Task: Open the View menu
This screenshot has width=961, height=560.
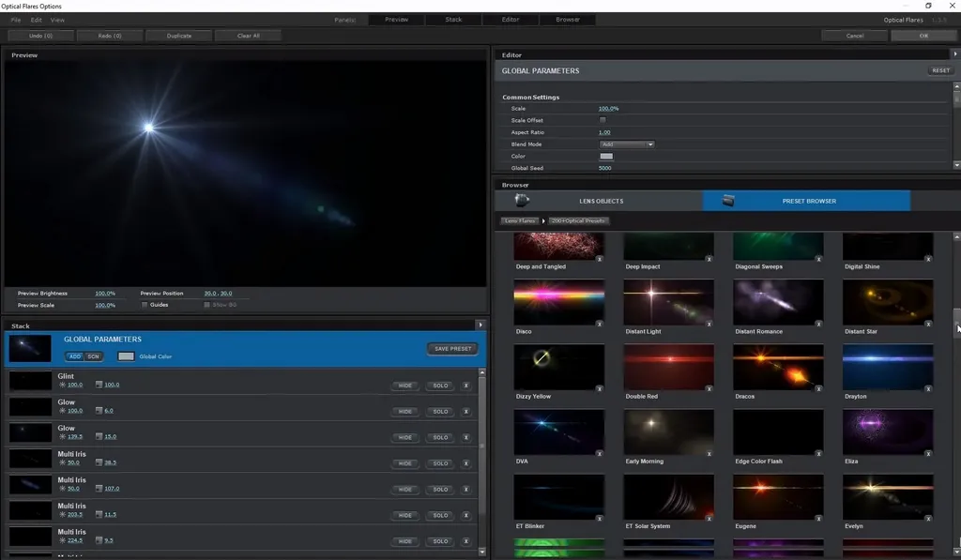Action: point(57,21)
